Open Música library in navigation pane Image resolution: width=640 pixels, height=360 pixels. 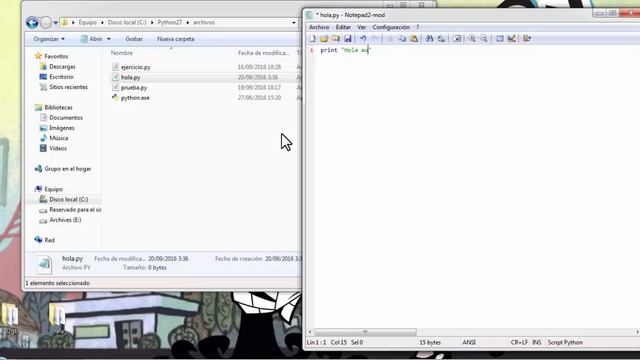tap(58, 138)
